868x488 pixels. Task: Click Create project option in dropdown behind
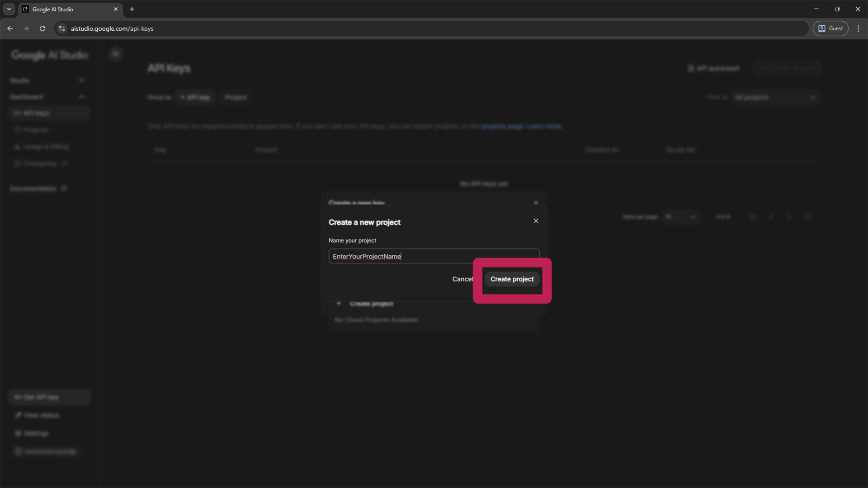371,304
